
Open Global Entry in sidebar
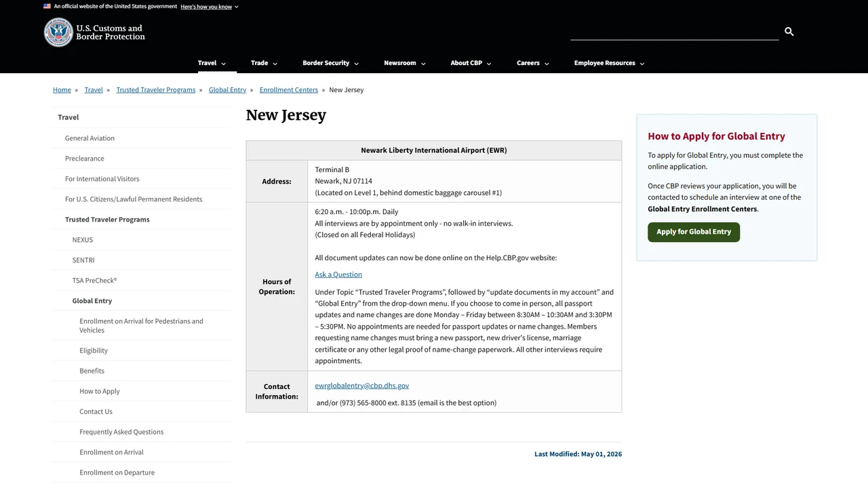141,301
